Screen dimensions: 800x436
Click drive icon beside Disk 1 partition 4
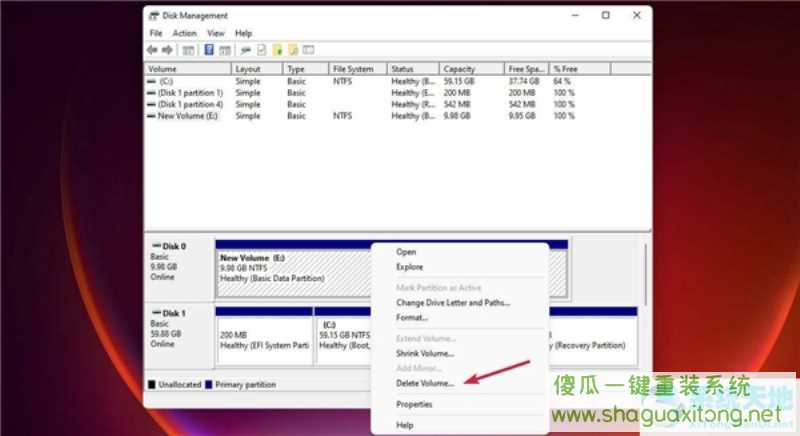(152, 105)
